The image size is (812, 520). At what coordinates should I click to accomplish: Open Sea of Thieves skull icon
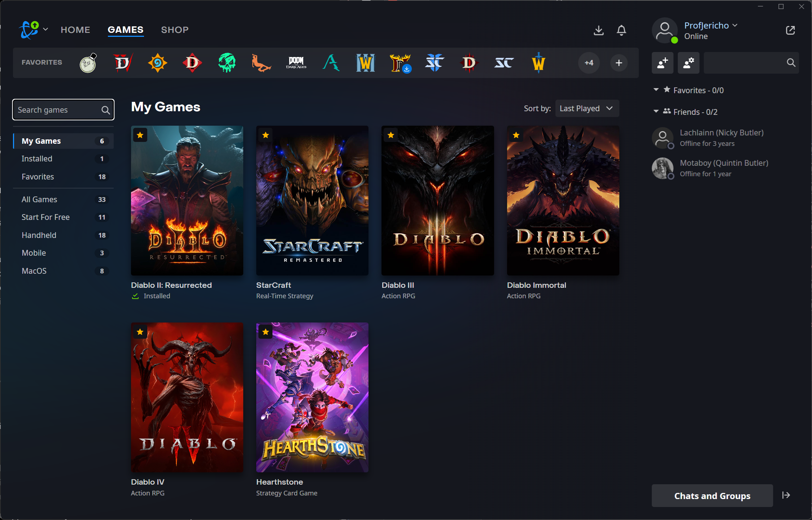[x=227, y=63]
